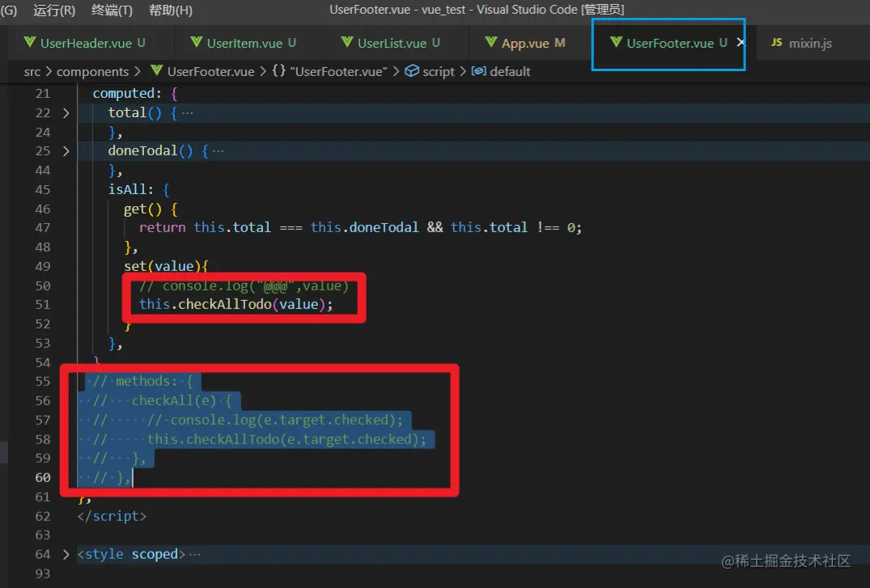The image size is (870, 588).
Task: Click the collapsed ellipsis after total() {
Action: tap(188, 113)
